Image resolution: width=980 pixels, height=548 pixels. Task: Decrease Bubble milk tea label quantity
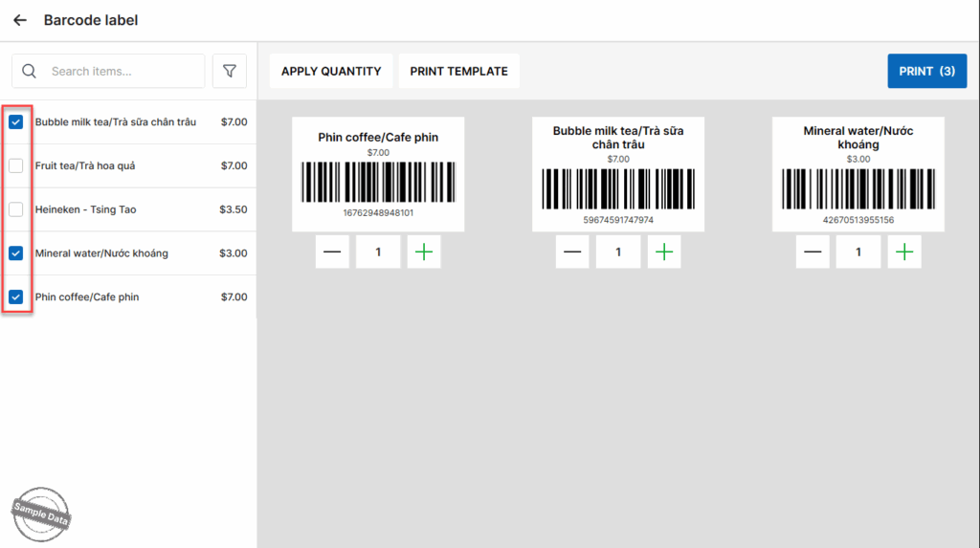pyautogui.click(x=572, y=252)
